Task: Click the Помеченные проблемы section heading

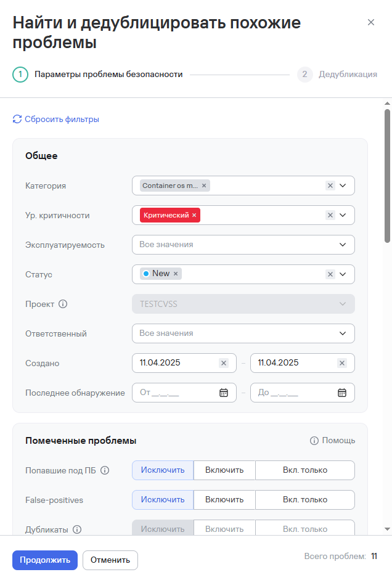Action: (81, 441)
